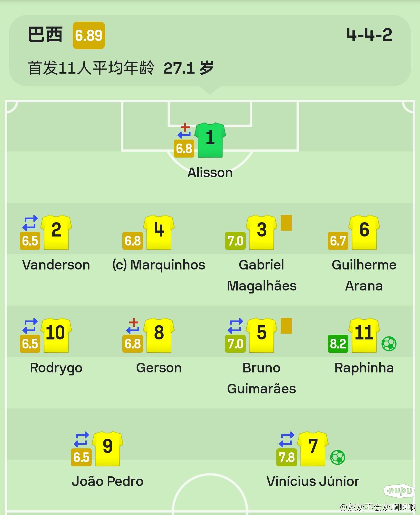
Task: Tap Vinícius Júnior's 7.8 rating badge
Action: click(x=286, y=457)
